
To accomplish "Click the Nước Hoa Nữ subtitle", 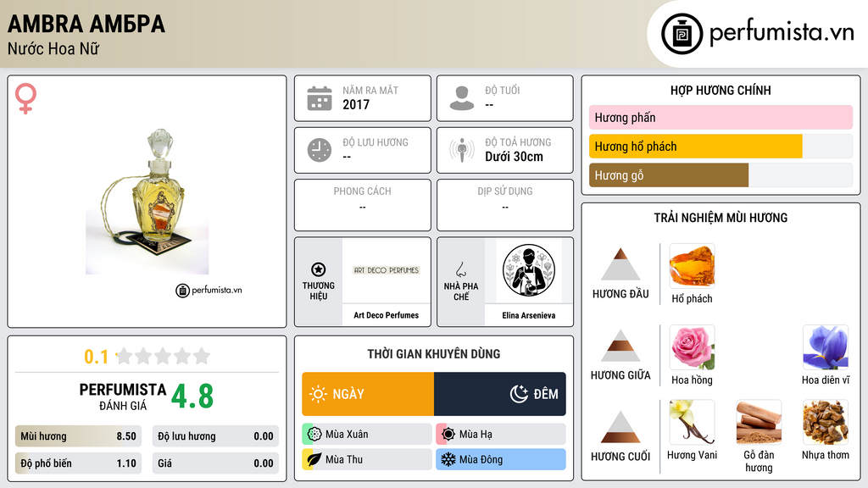I will 53,48.
